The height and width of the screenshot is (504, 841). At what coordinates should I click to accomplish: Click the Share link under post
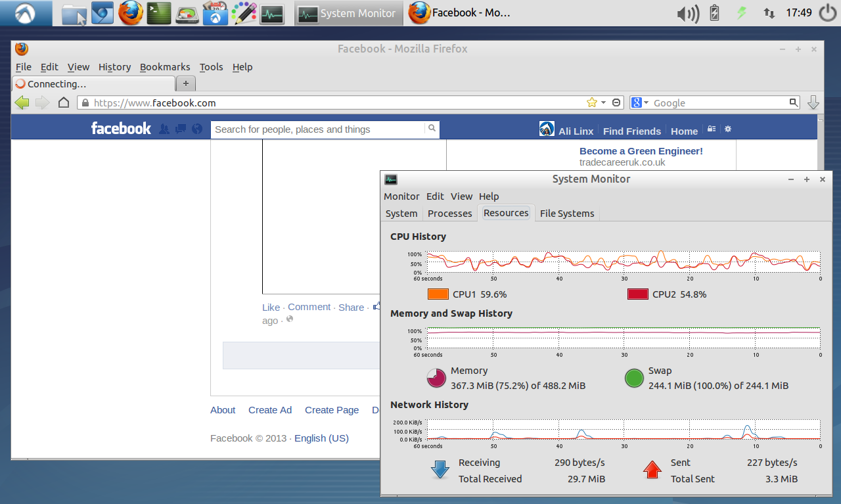[x=351, y=307]
